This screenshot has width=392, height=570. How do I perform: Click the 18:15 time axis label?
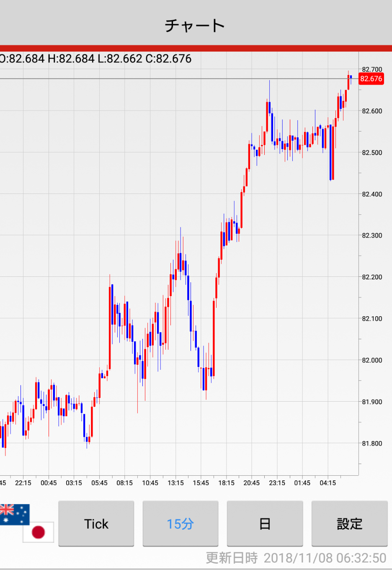(x=226, y=483)
